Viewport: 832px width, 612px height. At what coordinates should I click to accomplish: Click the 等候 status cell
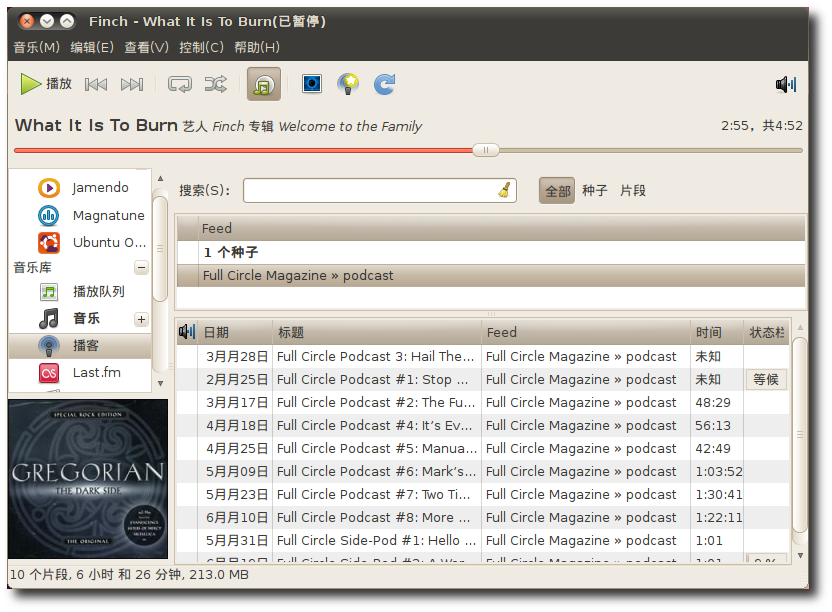[x=766, y=380]
